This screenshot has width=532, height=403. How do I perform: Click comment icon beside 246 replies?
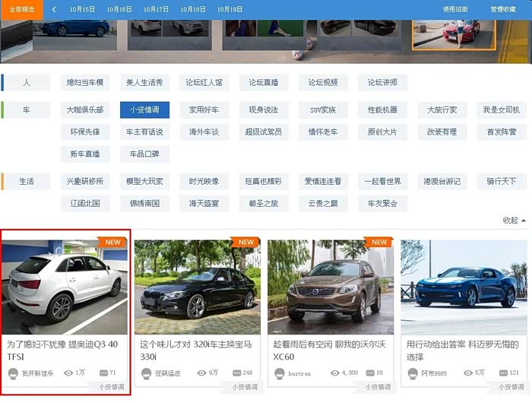[237, 373]
